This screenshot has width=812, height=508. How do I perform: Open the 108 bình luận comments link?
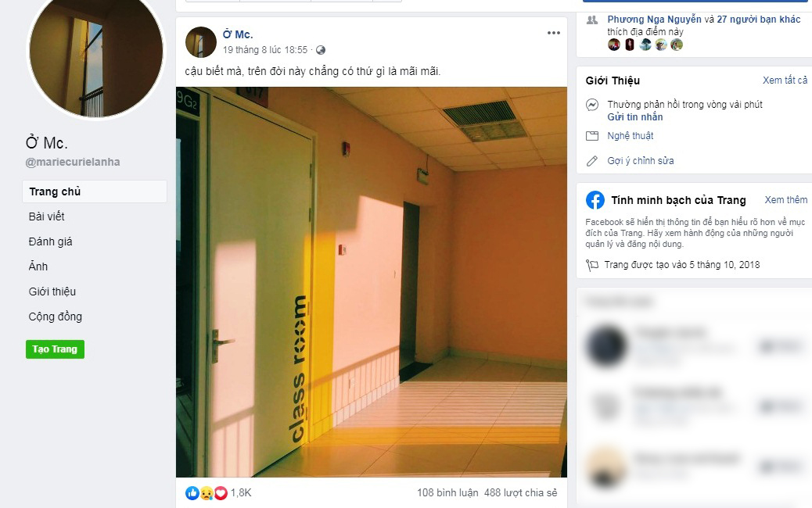click(447, 493)
